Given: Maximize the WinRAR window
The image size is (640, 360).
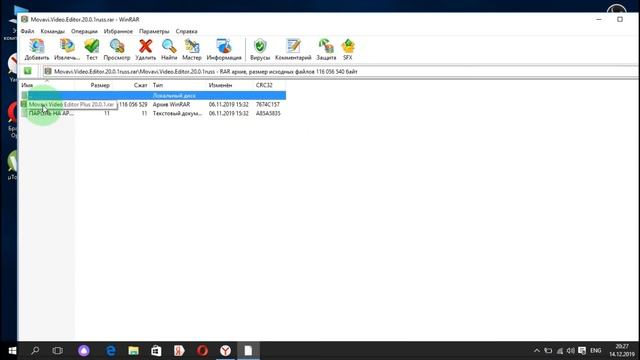Looking at the screenshot, I should click(x=620, y=19).
